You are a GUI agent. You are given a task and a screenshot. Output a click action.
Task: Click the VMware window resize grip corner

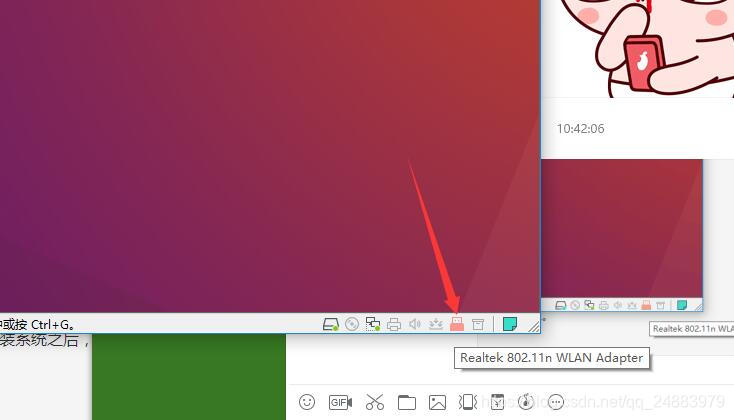[534, 325]
